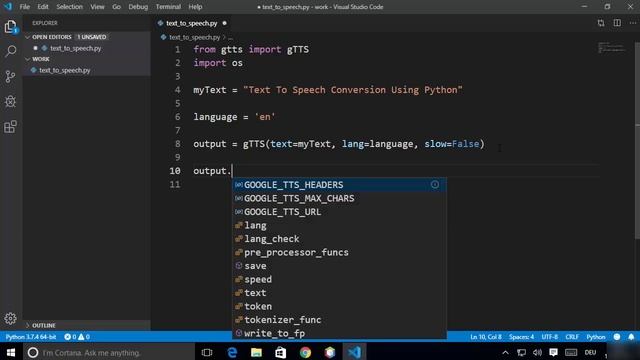
Task: Choose the token suggestion
Action: (340, 306)
